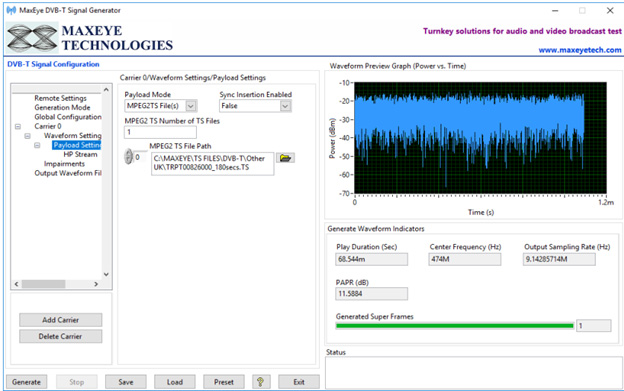The width and height of the screenshot is (624, 391).
Task: Open the www.maxeyetech.com link
Action: tap(580, 50)
